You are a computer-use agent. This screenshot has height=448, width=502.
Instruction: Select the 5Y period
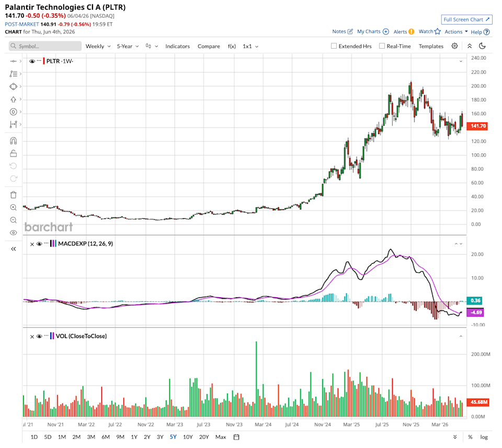173,437
